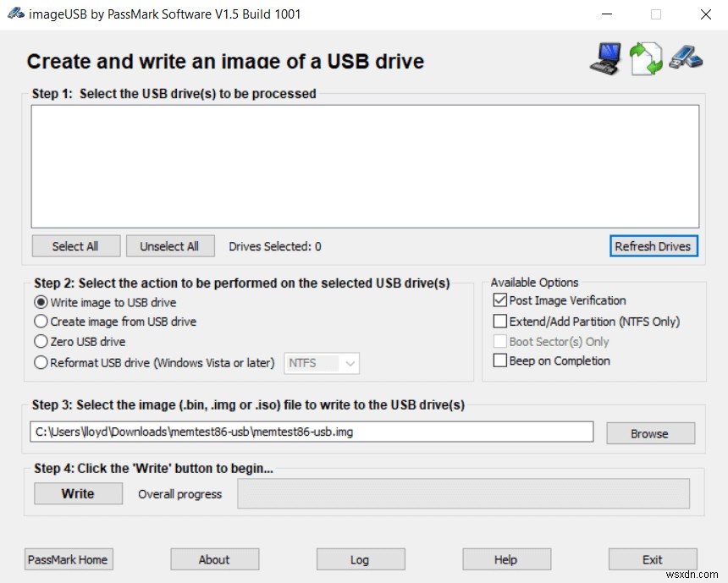Click the image file path field
This screenshot has width=728, height=583.
coord(313,432)
